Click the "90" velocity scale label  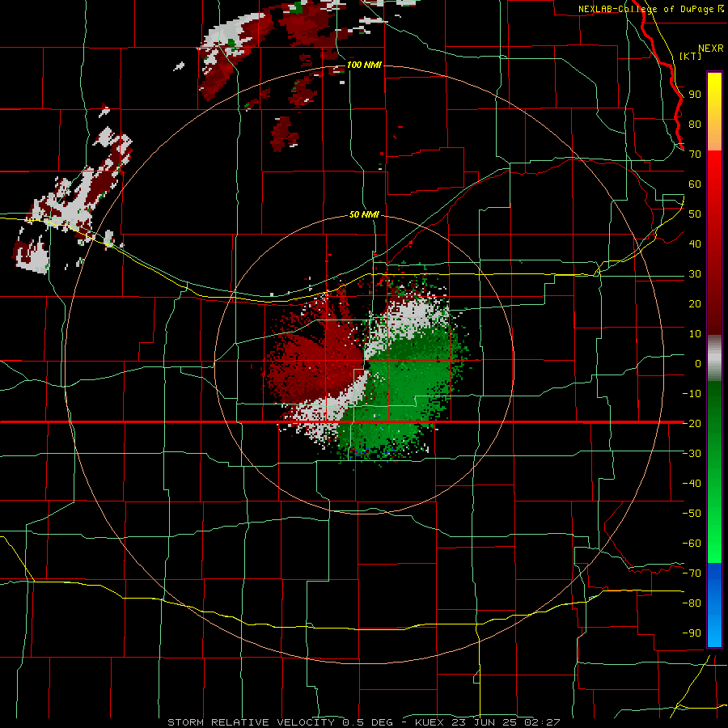tap(695, 95)
